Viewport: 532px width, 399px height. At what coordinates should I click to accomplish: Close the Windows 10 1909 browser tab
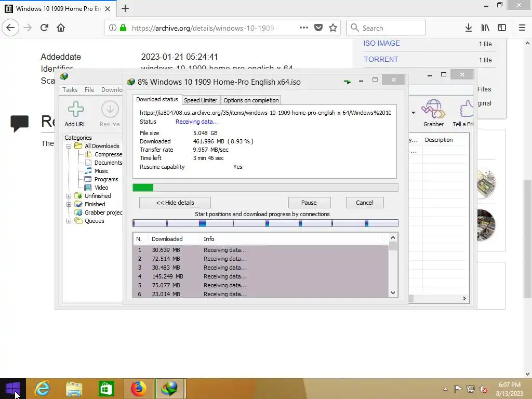point(108,9)
